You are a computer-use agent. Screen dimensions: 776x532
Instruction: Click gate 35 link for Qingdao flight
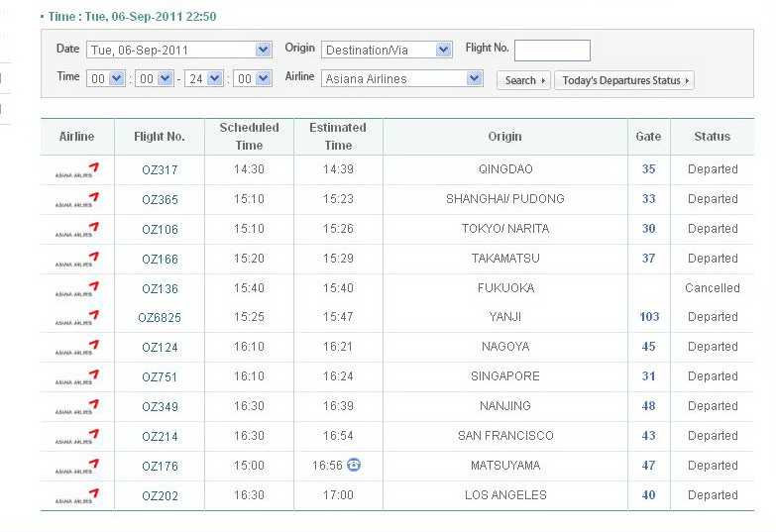pyautogui.click(x=649, y=168)
